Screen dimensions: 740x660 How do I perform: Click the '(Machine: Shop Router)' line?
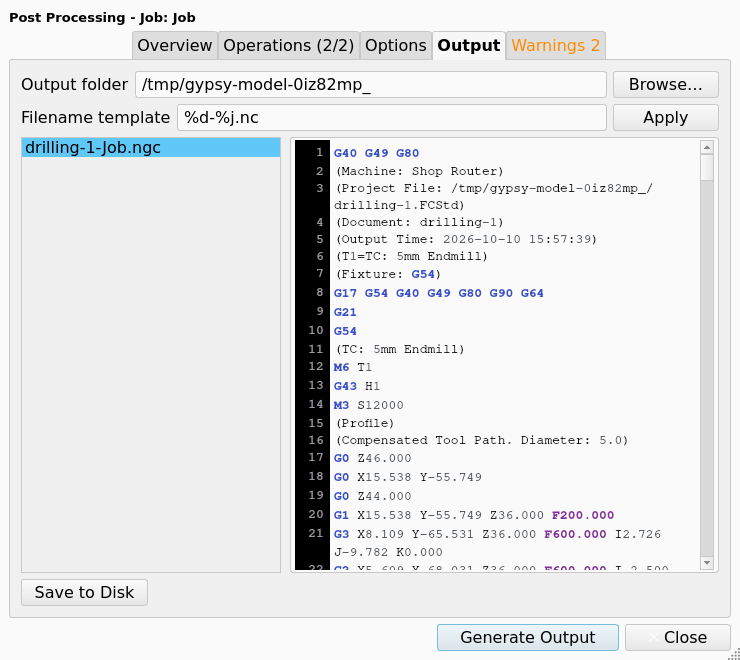[419, 171]
